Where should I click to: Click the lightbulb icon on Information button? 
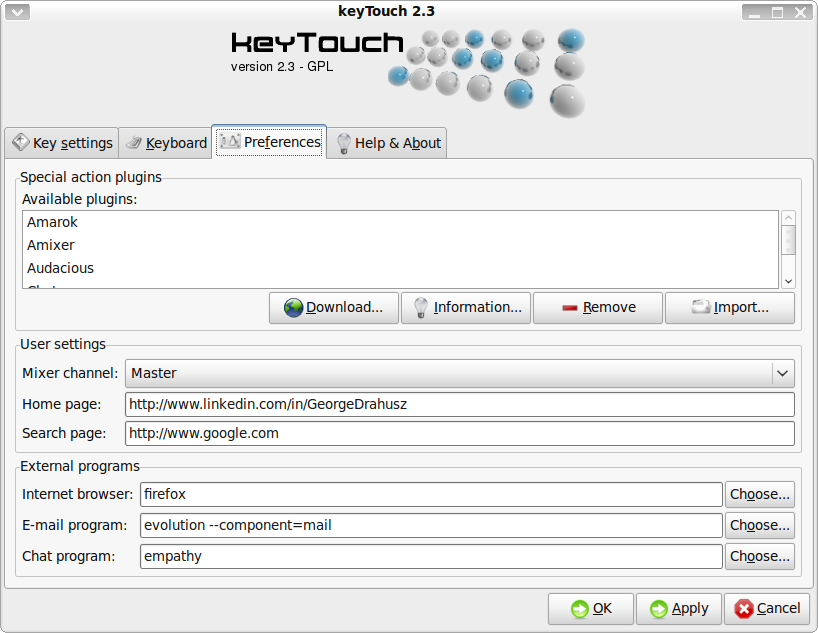[421, 308]
